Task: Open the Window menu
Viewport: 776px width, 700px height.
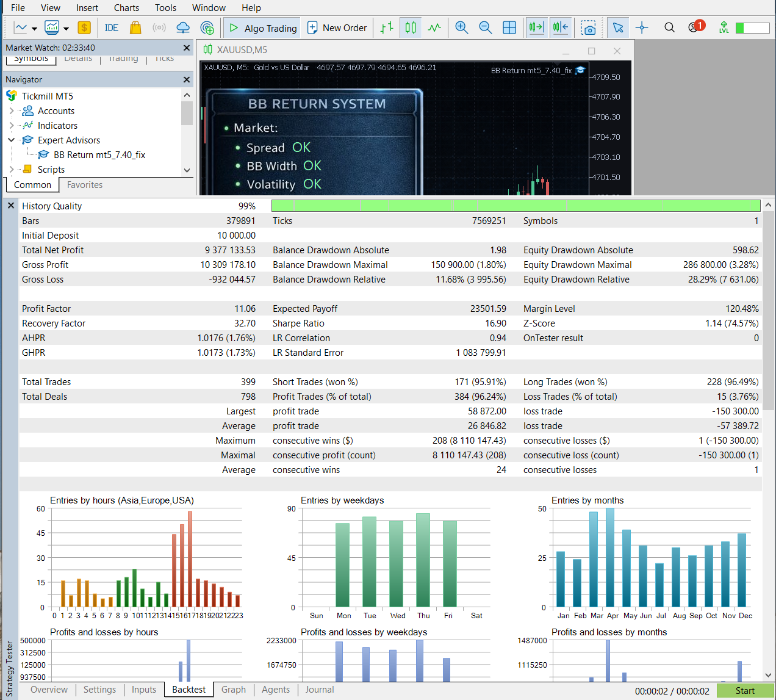Action: click(209, 8)
